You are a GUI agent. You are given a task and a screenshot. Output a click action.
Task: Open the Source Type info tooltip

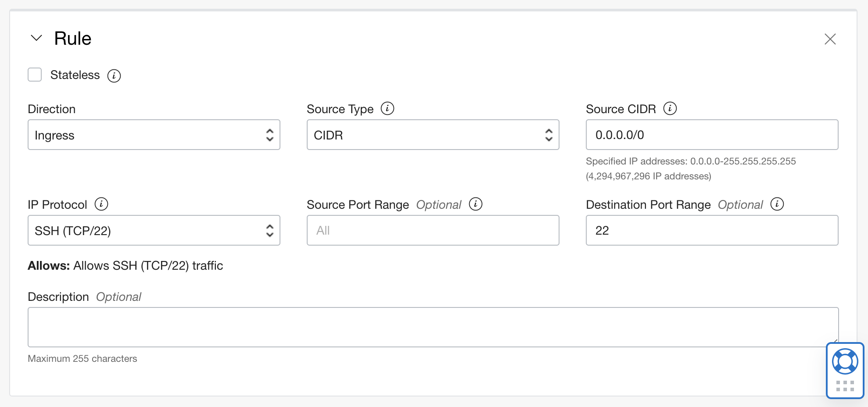pyautogui.click(x=387, y=108)
